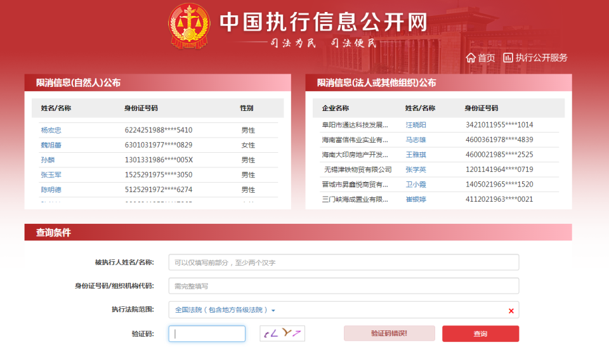The width and height of the screenshot is (609, 364).
Task: Open legal representative 卫小霞 link
Action: 416,185
